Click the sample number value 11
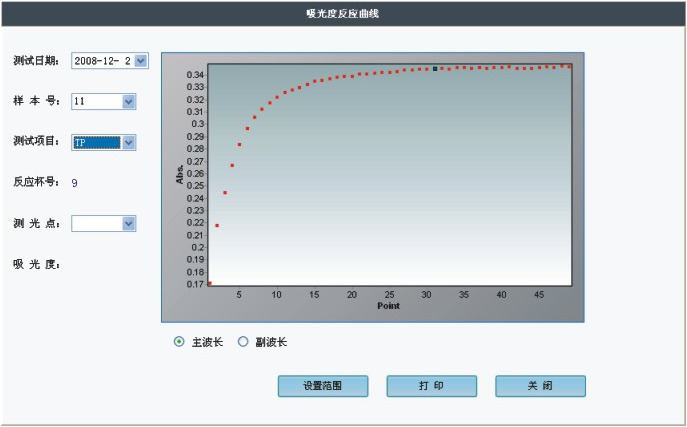 tap(80, 101)
